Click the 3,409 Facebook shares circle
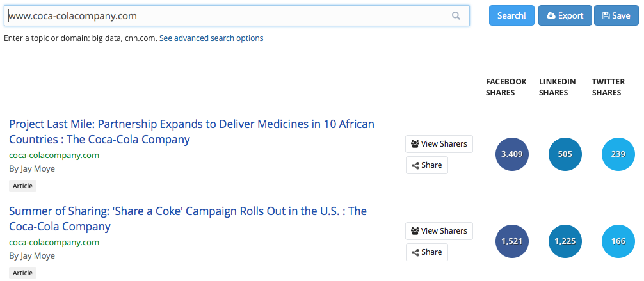This screenshot has width=644, height=281. coord(512,154)
